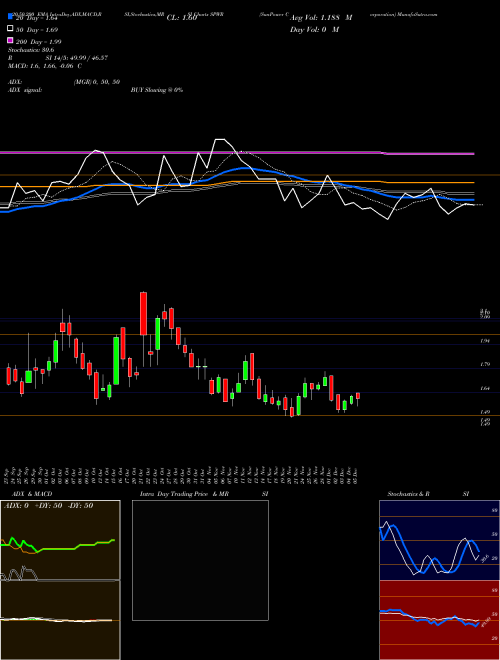Open the empty intraday trading price panel
The width and height of the screenshot is (500, 660).
point(200,560)
